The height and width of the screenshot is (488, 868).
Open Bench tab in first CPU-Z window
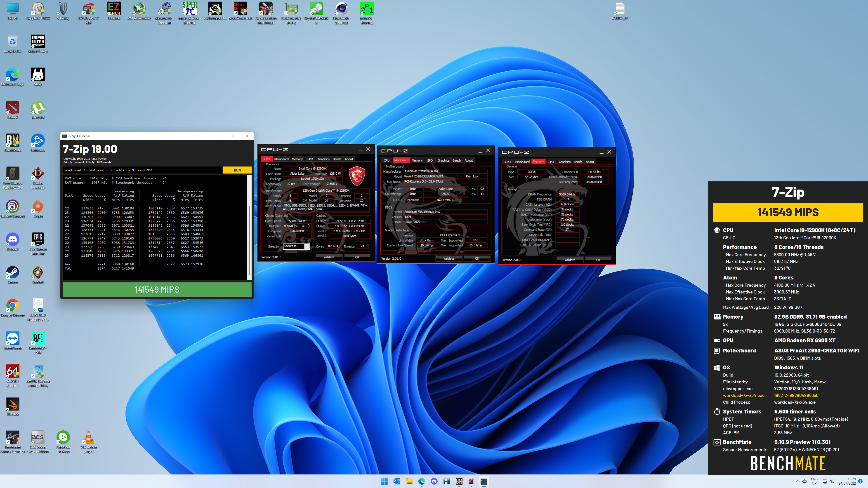point(337,159)
